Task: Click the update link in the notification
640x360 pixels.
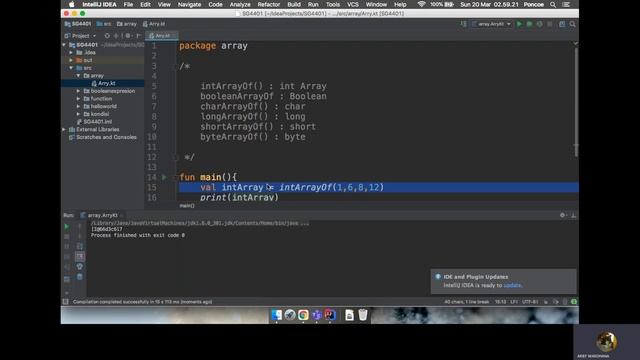Action: tap(512, 285)
